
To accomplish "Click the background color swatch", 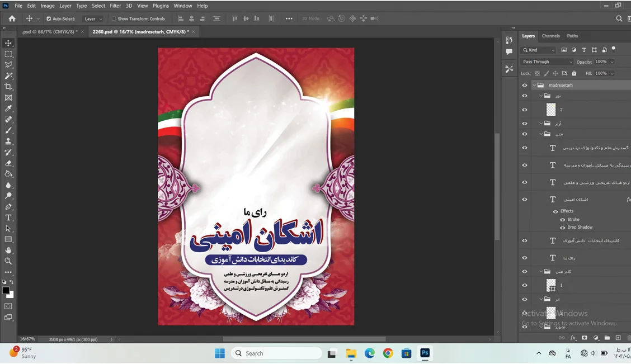I will pyautogui.click(x=12, y=296).
